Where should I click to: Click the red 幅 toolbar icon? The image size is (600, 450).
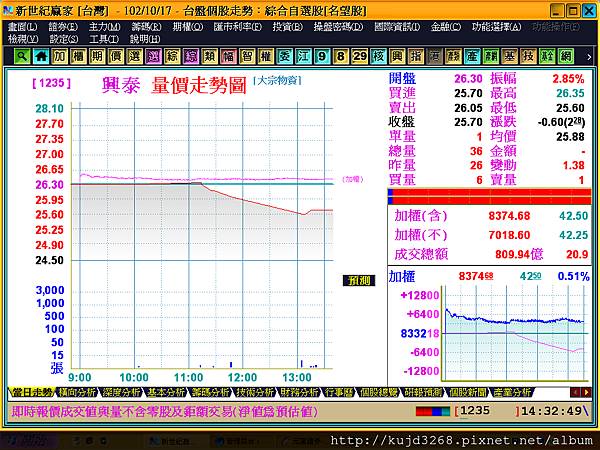coord(228,57)
